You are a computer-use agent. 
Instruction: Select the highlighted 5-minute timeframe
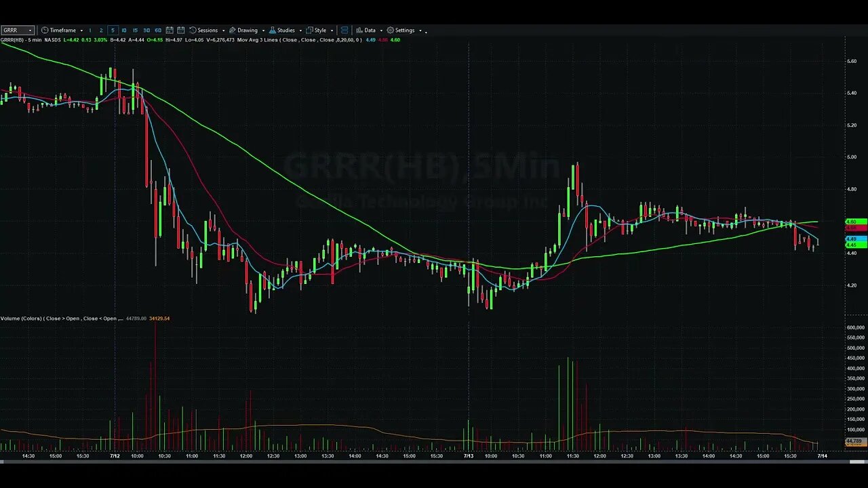(x=113, y=30)
